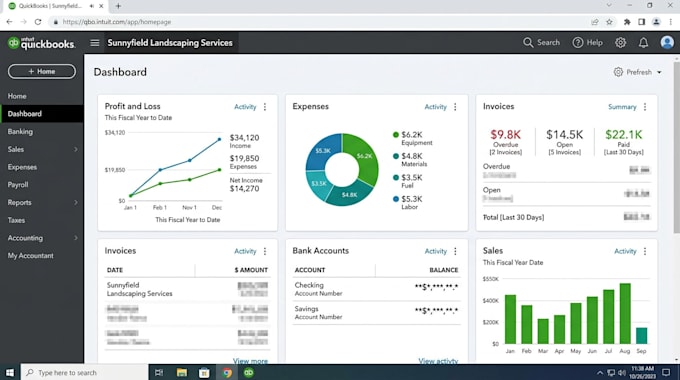Open top Invoices summary card options
The height and width of the screenshot is (380, 680).
[x=645, y=107]
